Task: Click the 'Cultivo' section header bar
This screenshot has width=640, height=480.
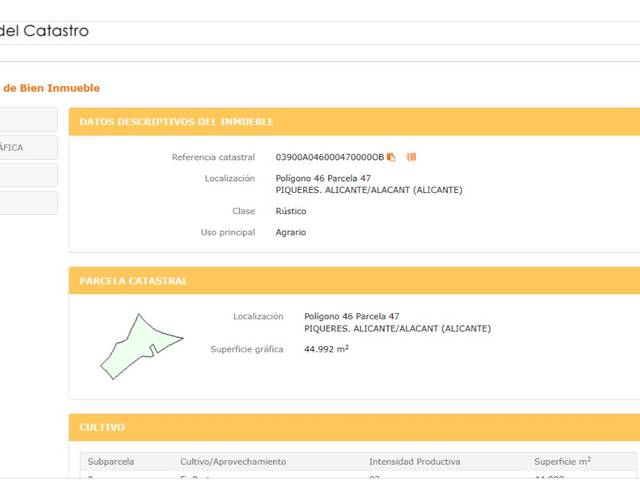Action: coord(102,427)
